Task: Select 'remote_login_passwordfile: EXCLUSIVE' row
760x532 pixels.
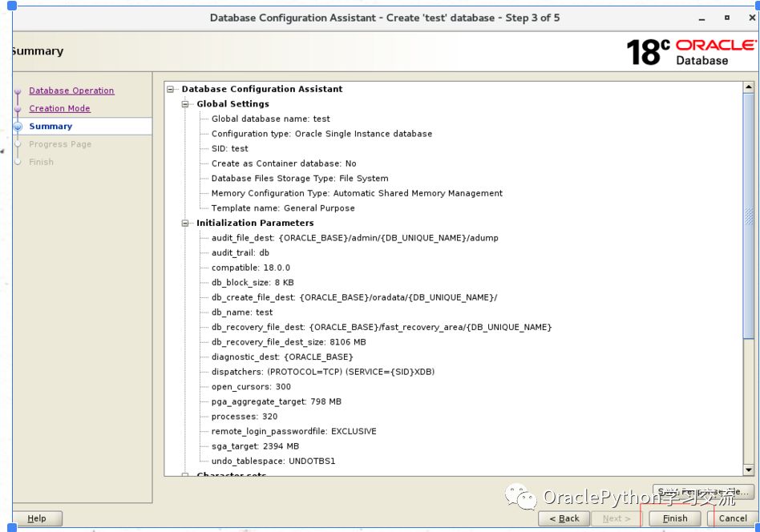Action: (293, 432)
